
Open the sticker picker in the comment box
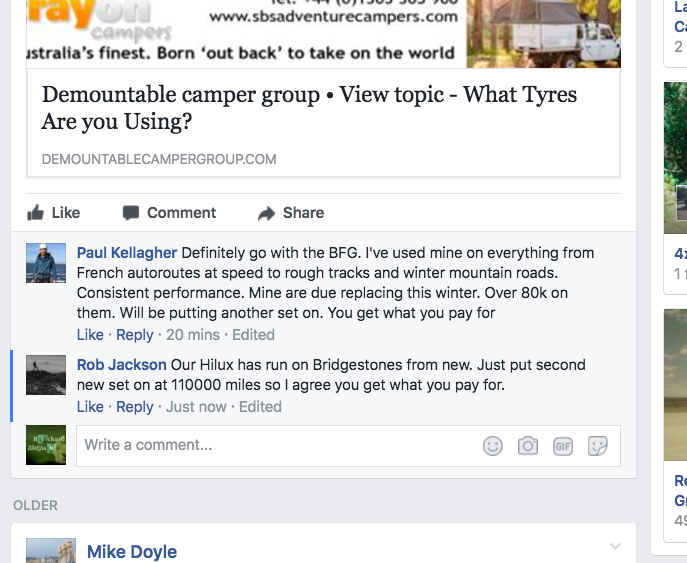[598, 446]
